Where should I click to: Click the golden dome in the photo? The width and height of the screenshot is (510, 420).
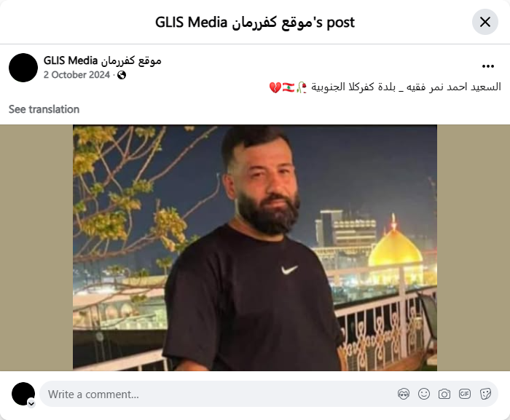coord(395,249)
